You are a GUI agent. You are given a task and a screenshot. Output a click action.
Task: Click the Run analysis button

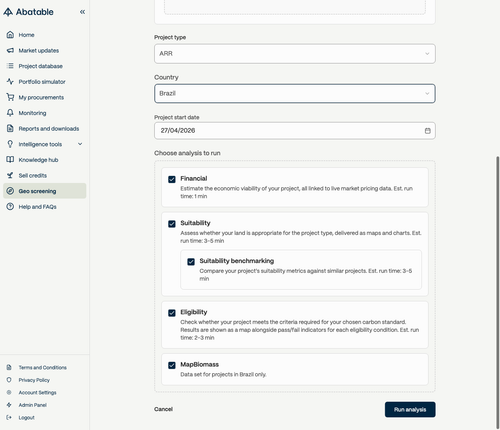410,409
